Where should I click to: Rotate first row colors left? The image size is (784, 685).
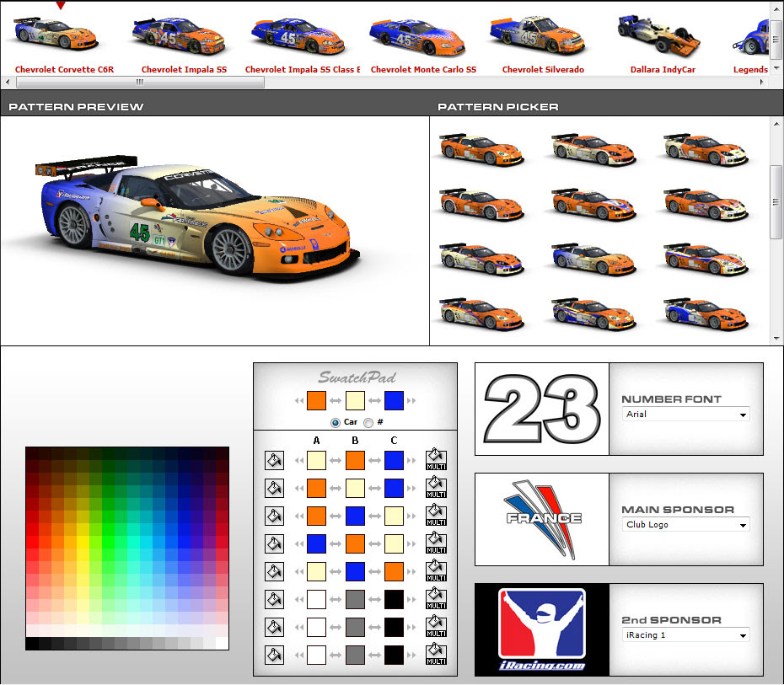299,461
